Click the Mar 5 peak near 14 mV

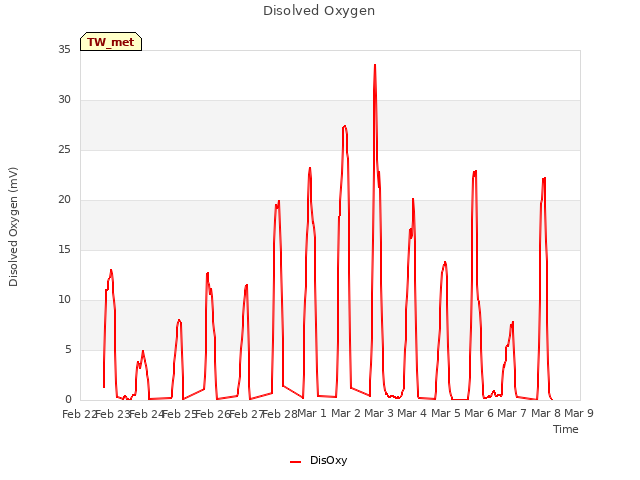(x=445, y=262)
